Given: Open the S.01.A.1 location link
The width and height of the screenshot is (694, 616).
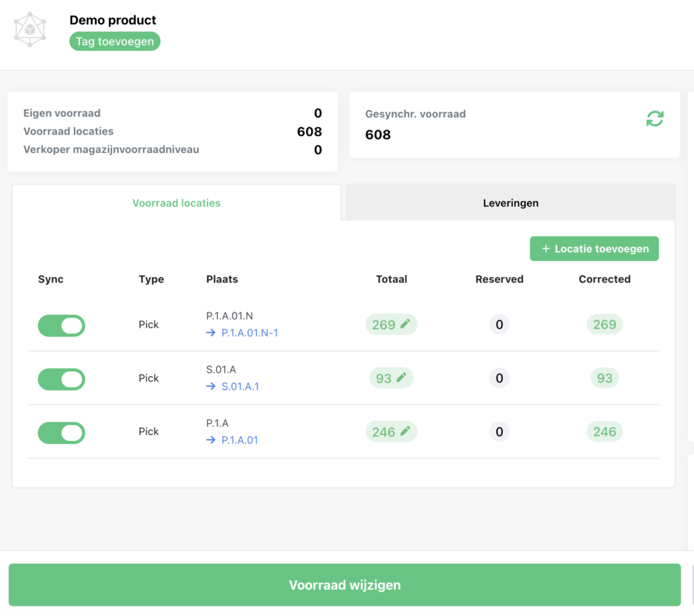Looking at the screenshot, I should point(240,386).
